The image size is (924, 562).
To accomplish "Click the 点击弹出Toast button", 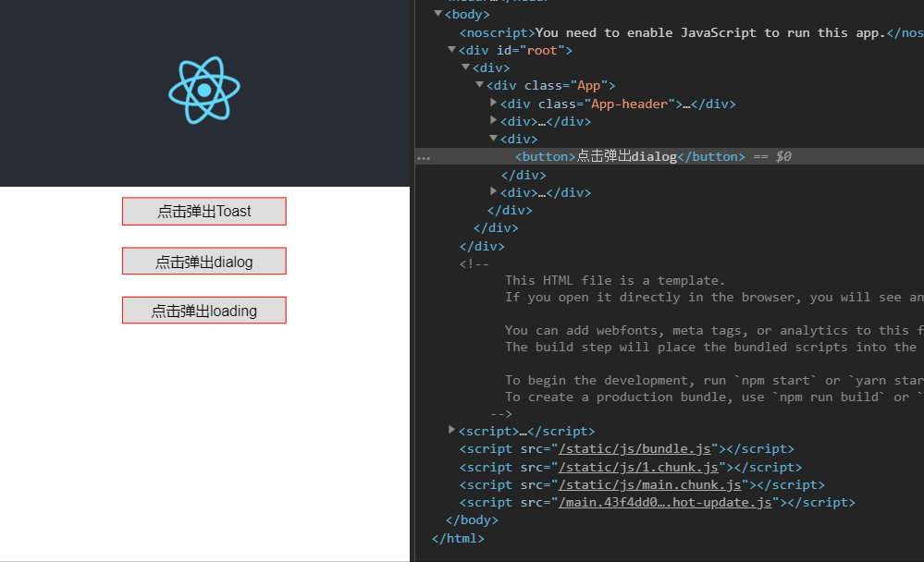I will [x=203, y=211].
